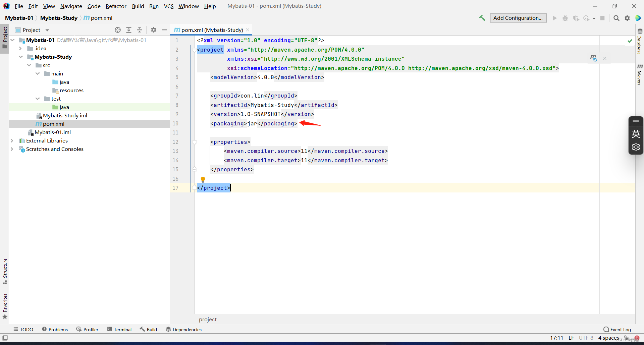Open the Problems tool window
The width and height of the screenshot is (644, 345).
pos(55,330)
